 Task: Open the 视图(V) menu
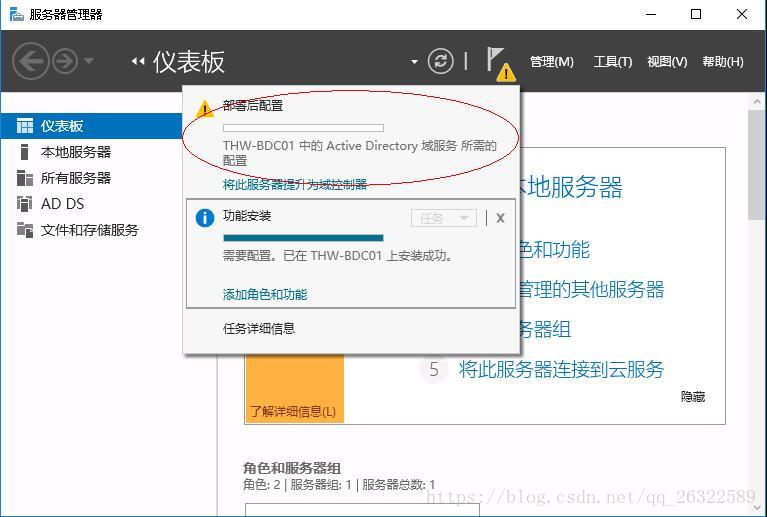(x=667, y=62)
